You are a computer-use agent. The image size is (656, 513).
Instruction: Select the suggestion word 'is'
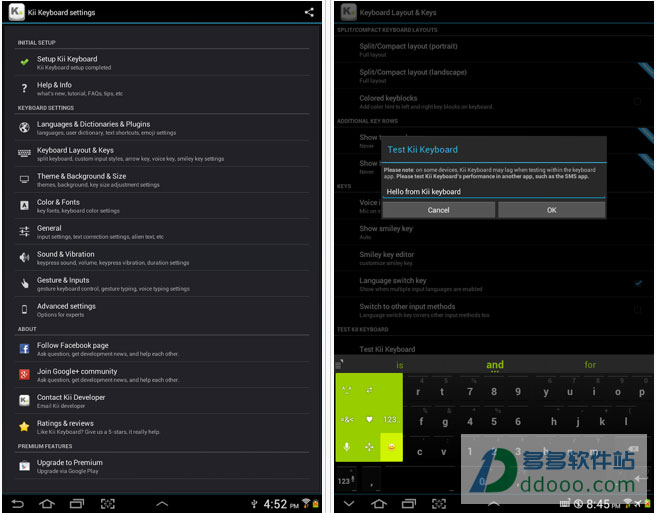400,365
